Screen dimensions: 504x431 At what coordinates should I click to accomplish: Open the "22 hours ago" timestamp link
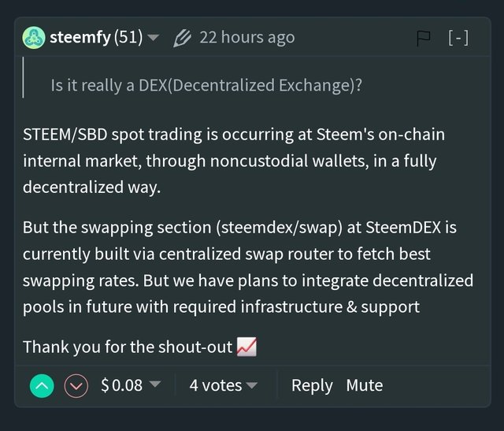[246, 38]
